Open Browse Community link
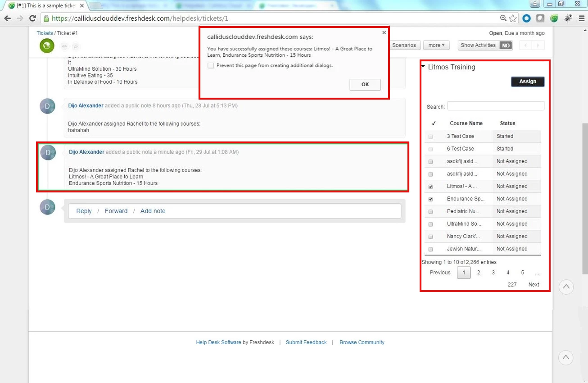The image size is (588, 383). click(x=362, y=342)
